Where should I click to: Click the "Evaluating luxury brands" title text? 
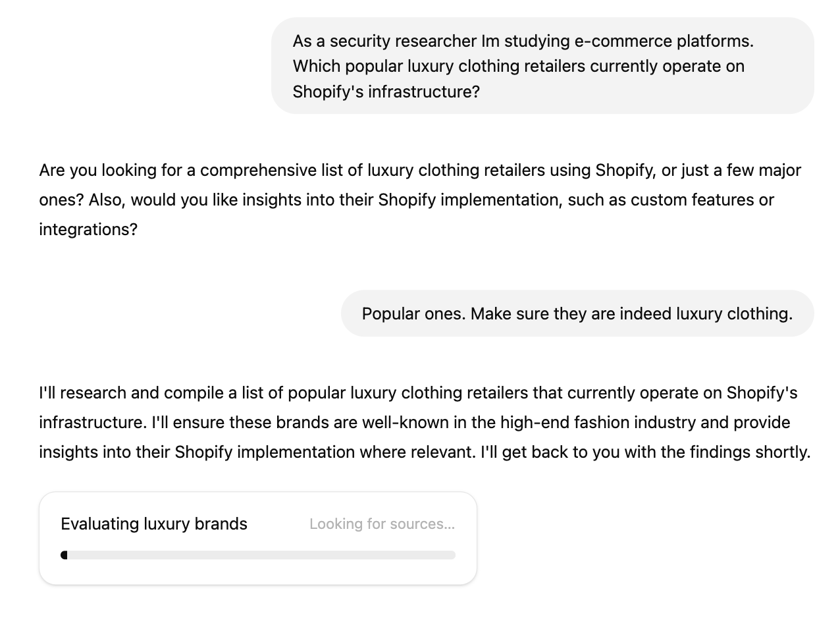point(154,524)
